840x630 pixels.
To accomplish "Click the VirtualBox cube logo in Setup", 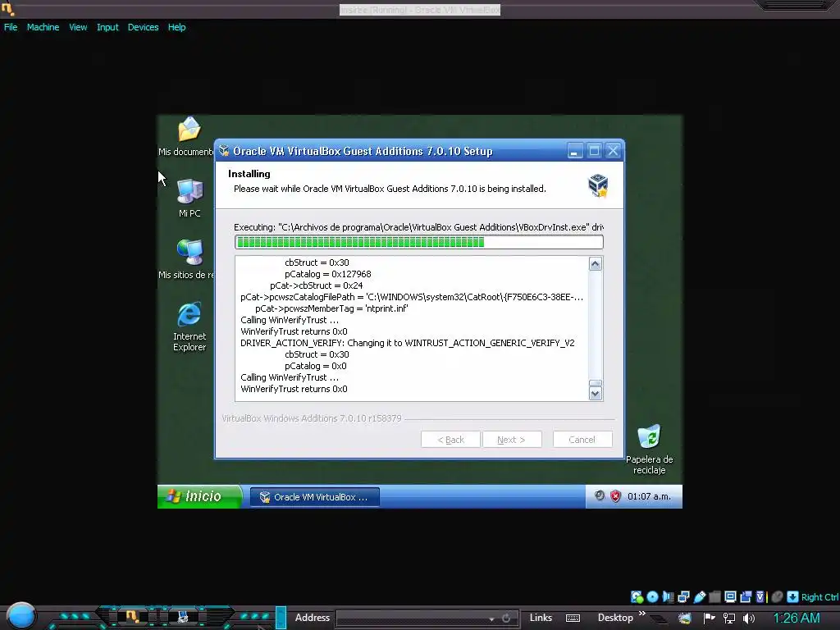I will (x=598, y=185).
